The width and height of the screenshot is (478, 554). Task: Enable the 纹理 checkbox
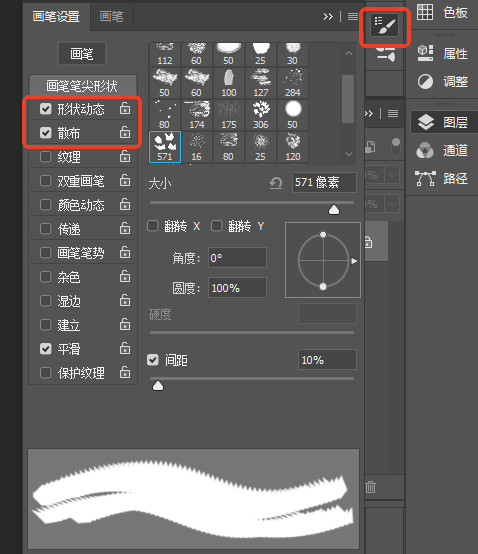tap(46, 157)
